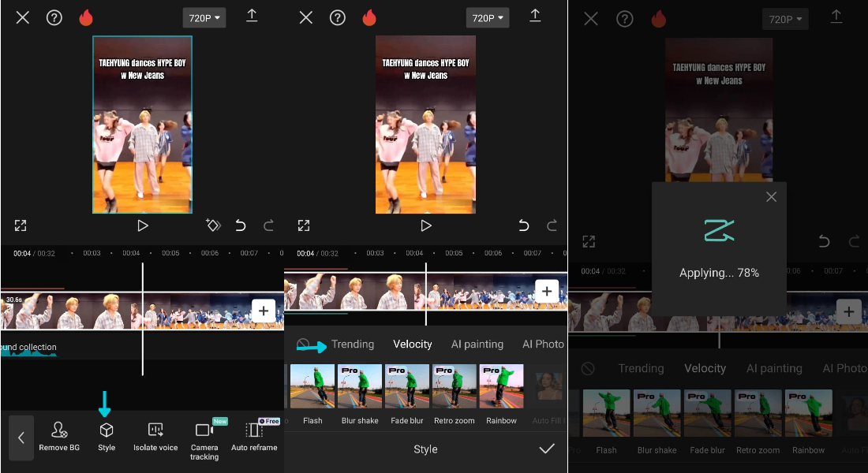The image size is (868, 473).
Task: Export video using the right panel upload icon
Action: 836,17
